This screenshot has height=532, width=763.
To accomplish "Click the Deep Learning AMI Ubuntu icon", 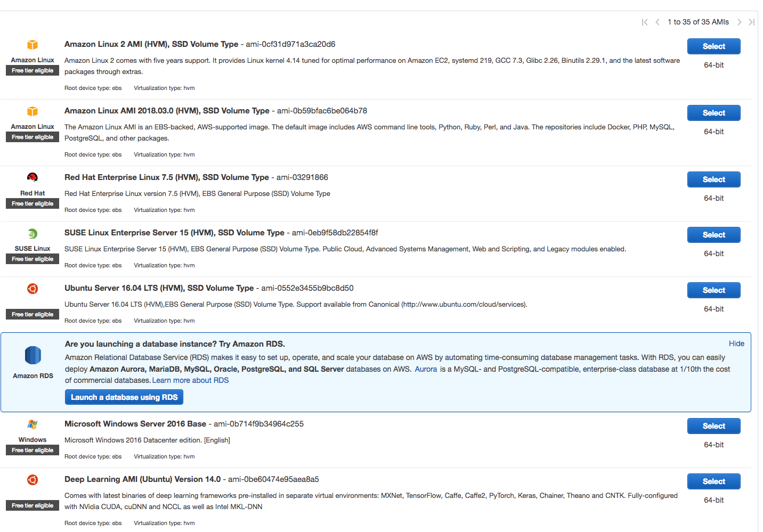I will point(33,480).
